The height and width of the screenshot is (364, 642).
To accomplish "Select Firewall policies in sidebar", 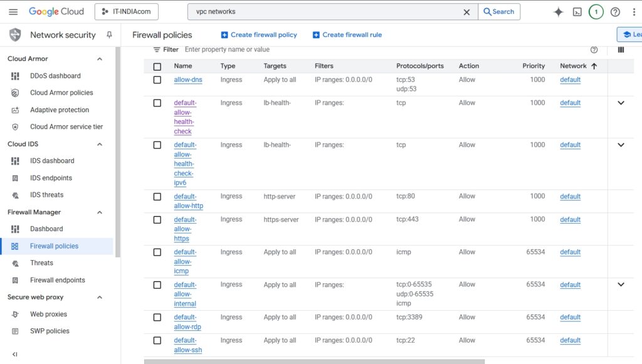I will coord(56,246).
